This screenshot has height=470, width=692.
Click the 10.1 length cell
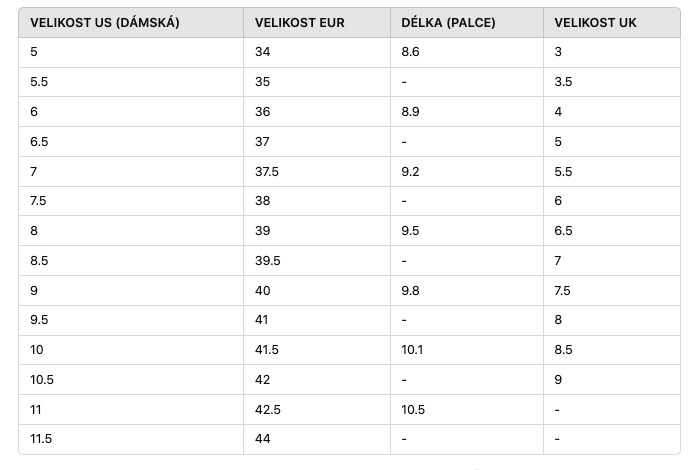pos(467,350)
